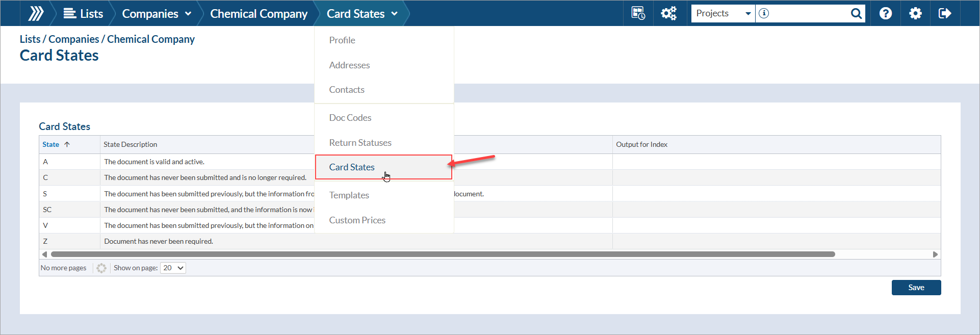
Task: Expand the Companies dropdown chevron
Action: [x=188, y=14]
